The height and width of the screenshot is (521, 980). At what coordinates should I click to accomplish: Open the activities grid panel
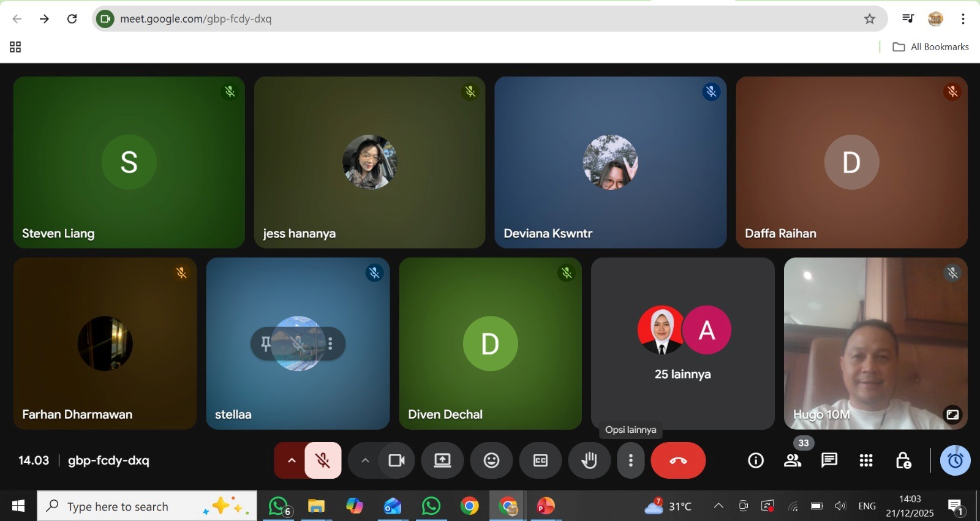[x=865, y=460]
